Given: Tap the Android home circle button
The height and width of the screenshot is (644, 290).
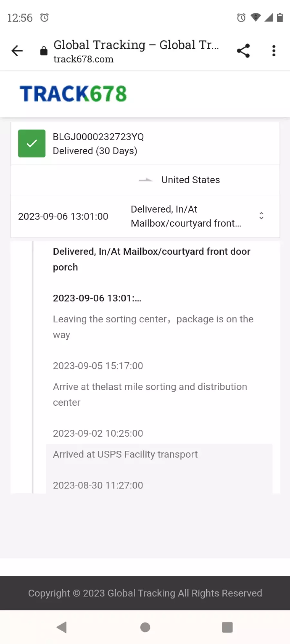Looking at the screenshot, I should pyautogui.click(x=145, y=627).
